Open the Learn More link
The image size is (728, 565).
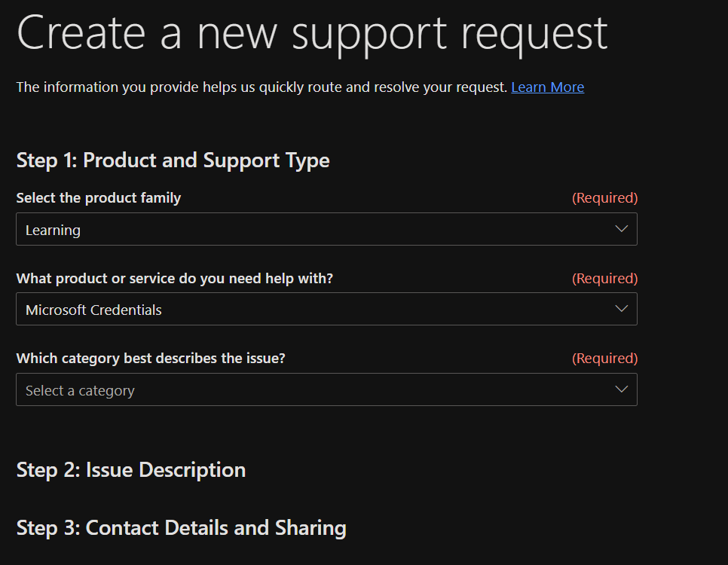click(547, 87)
